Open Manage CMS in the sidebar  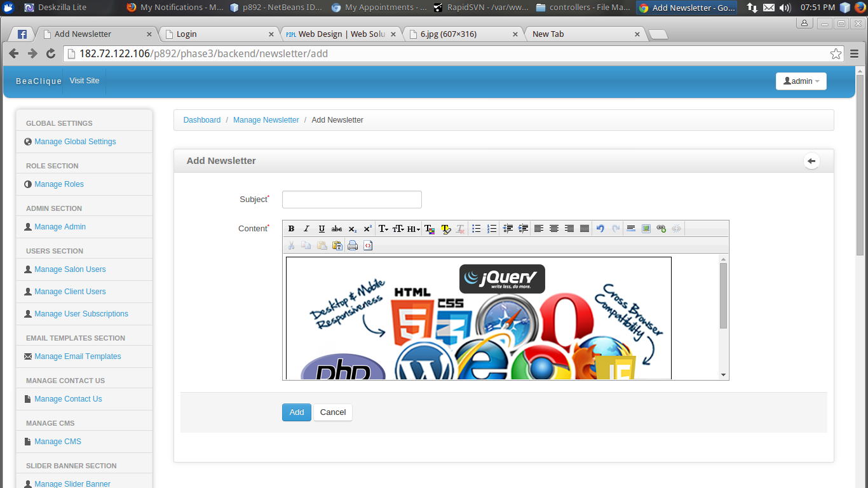point(58,442)
